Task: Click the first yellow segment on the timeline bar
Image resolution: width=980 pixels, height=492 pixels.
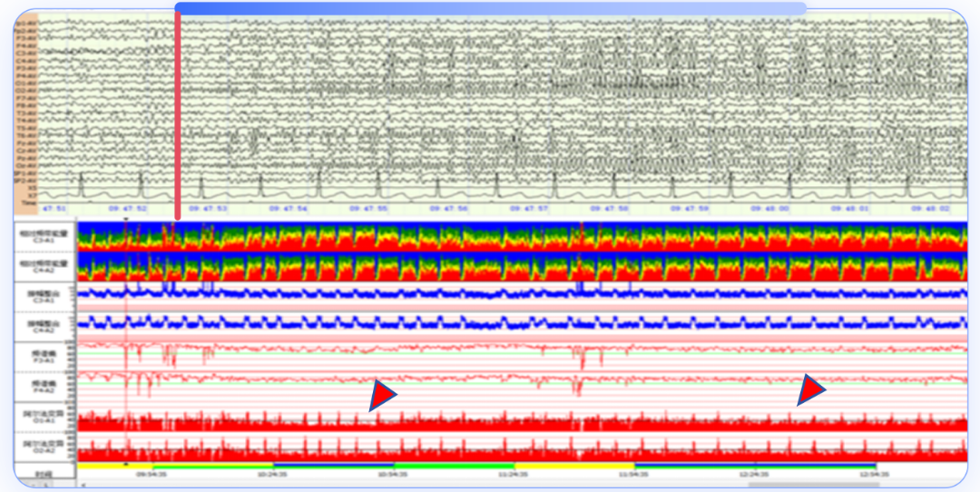Action: (x=114, y=466)
